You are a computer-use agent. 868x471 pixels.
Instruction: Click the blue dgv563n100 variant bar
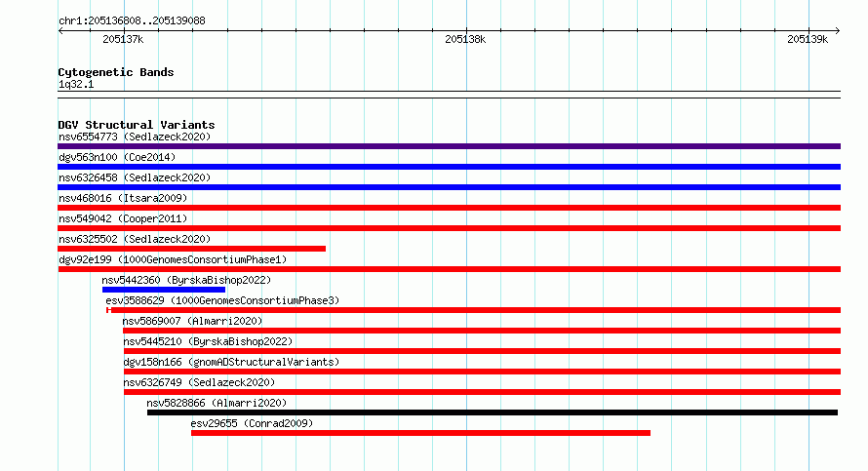click(x=449, y=167)
